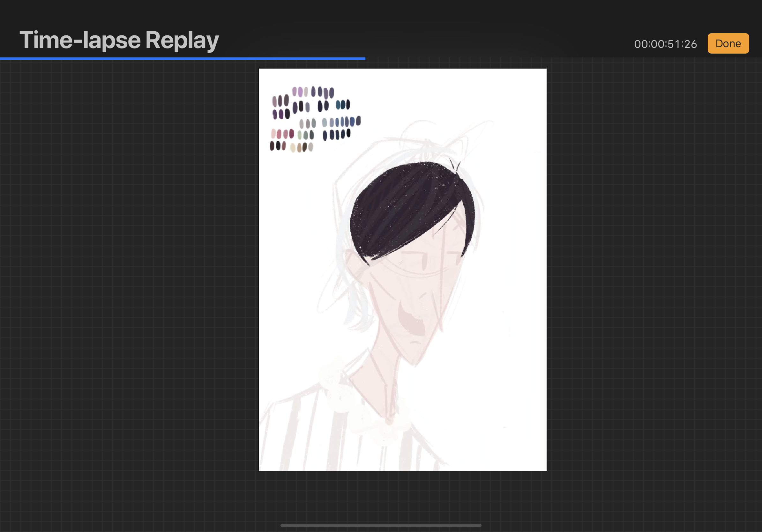Viewport: 762px width, 532px height.
Task: Select the deep maroon swatch in the pink row
Action: click(291, 134)
